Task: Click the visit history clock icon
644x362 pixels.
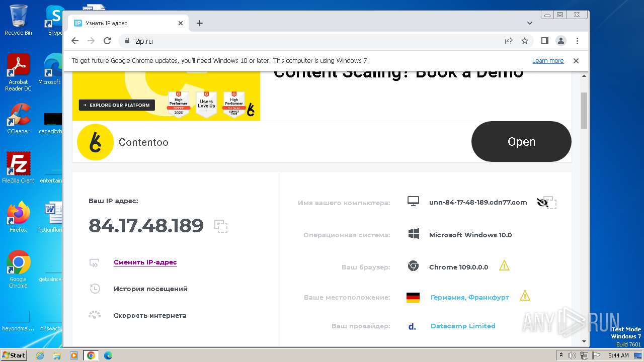Action: [95, 289]
